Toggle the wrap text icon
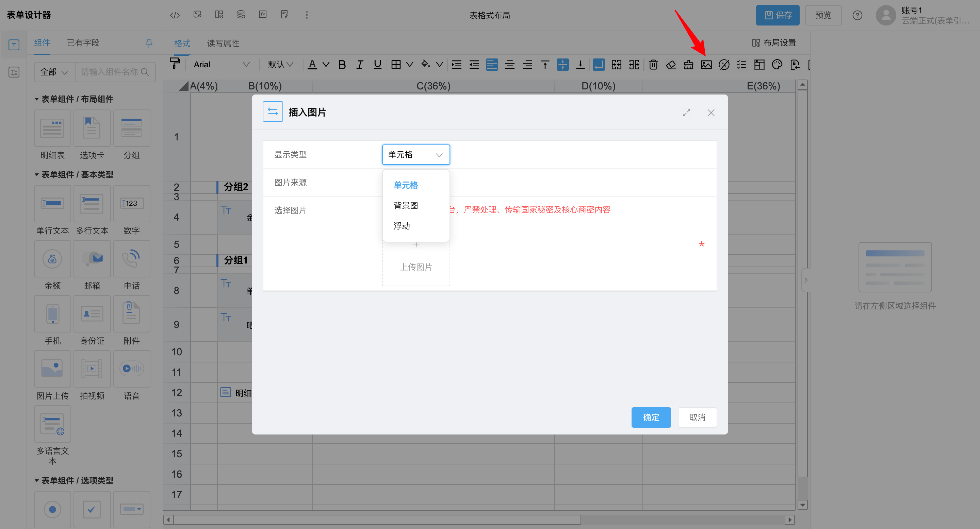Screen dimensions: 980x529 [599, 65]
